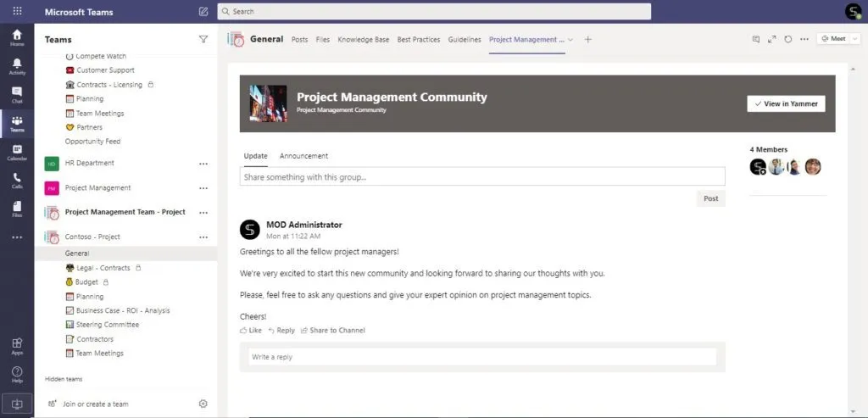Expand the Project Management team
Viewport: 868px width, 418px height.
point(98,188)
